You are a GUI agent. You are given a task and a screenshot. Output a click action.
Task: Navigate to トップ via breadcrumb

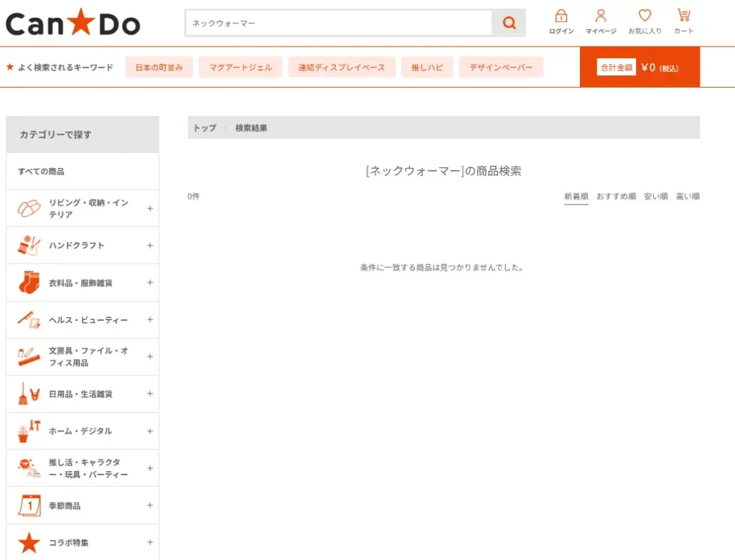coord(204,127)
